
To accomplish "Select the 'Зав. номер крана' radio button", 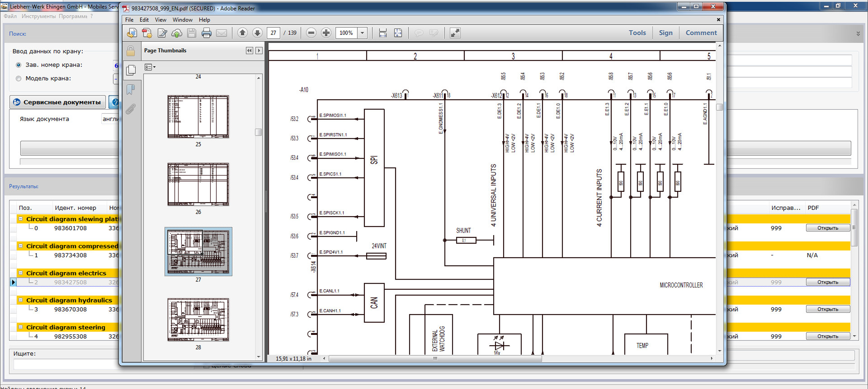I will (19, 65).
